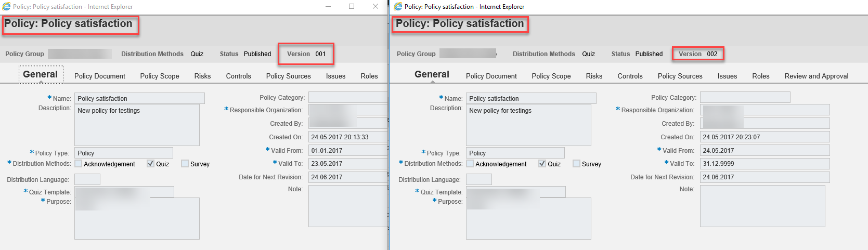Click the Internet Explorer icon in left window title
This screenshot has height=250, width=868.
pyautogui.click(x=7, y=7)
